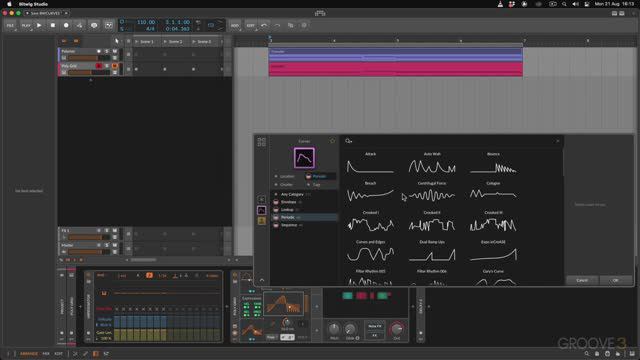This screenshot has height=360, width=640.
Task: Clear the browser search with the X
Action: coord(558,141)
